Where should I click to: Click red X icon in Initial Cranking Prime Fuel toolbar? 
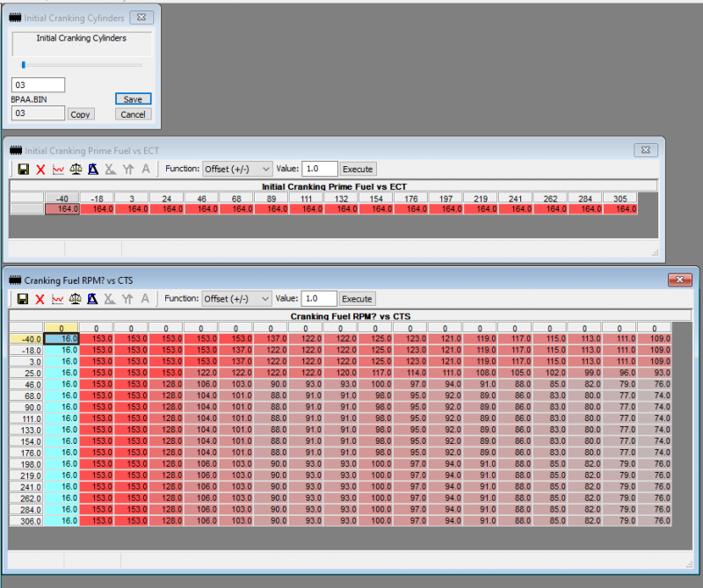(40, 169)
